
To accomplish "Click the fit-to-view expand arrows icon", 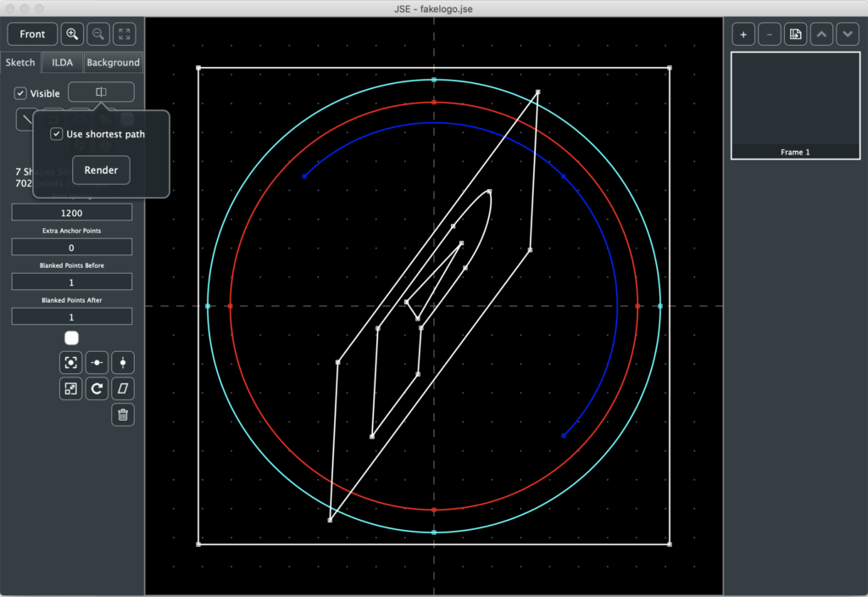I will click(124, 34).
